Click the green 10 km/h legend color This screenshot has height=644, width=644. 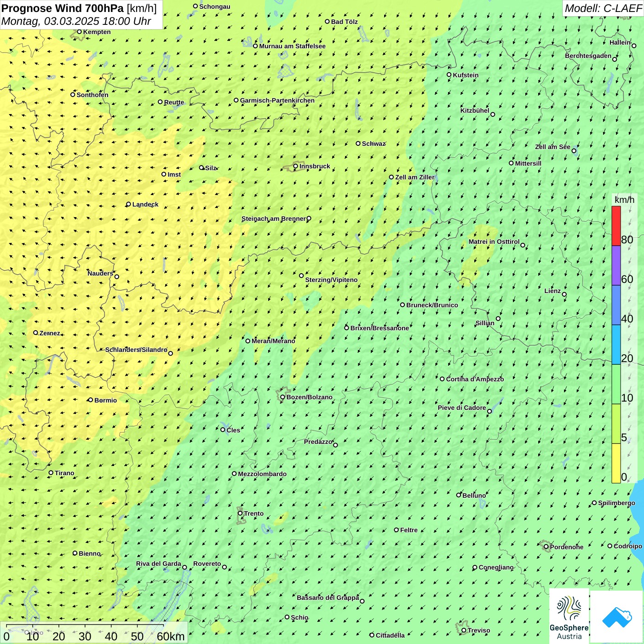tap(616, 384)
